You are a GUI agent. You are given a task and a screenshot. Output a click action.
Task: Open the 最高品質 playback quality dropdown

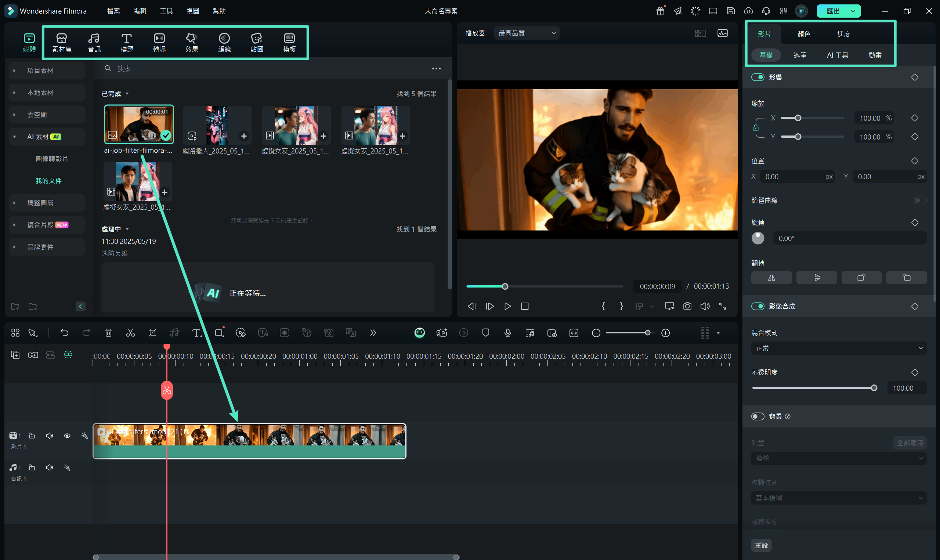pos(527,33)
